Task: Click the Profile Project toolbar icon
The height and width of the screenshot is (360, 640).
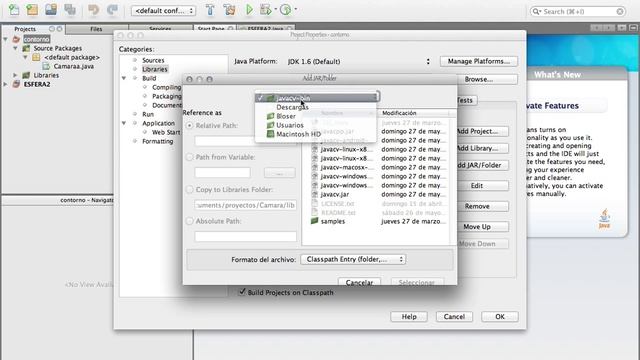Action: (x=286, y=10)
